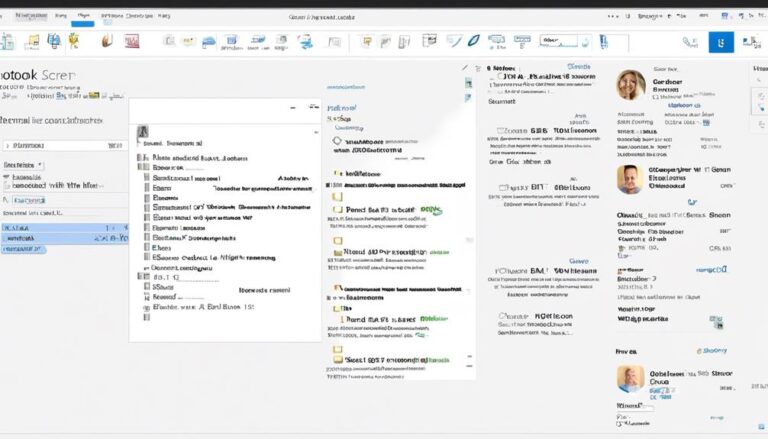Click the key icon near the ribbon's right end
This screenshot has width=768, height=439.
coord(689,42)
